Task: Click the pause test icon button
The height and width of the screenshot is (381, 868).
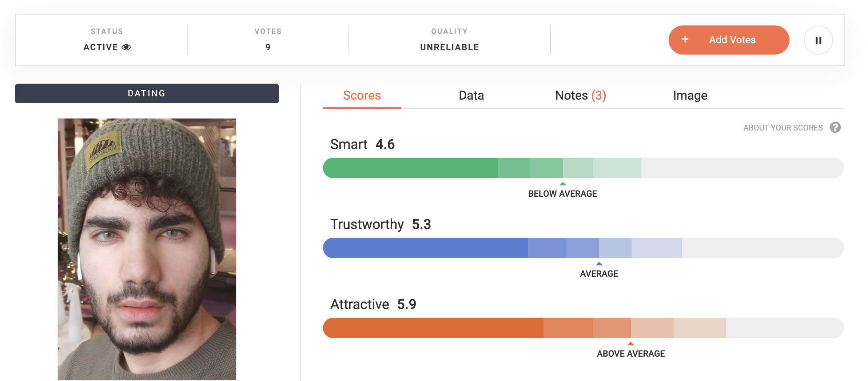Action: [x=818, y=40]
